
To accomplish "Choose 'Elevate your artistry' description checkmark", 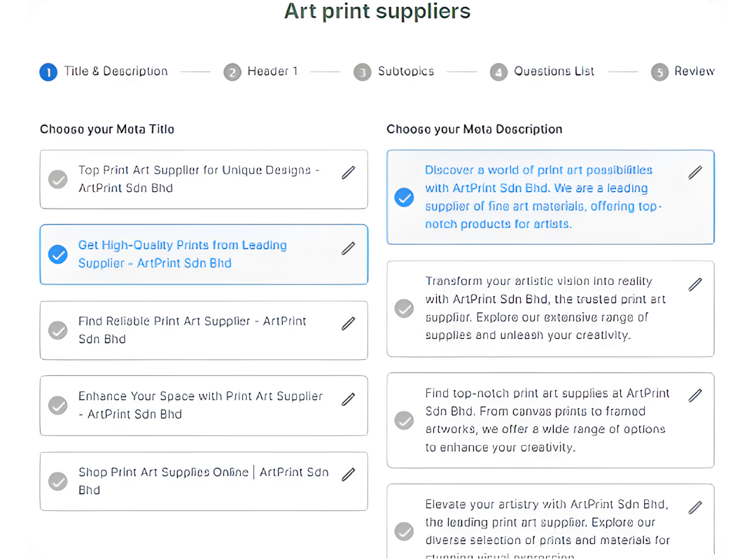I will pos(404,531).
